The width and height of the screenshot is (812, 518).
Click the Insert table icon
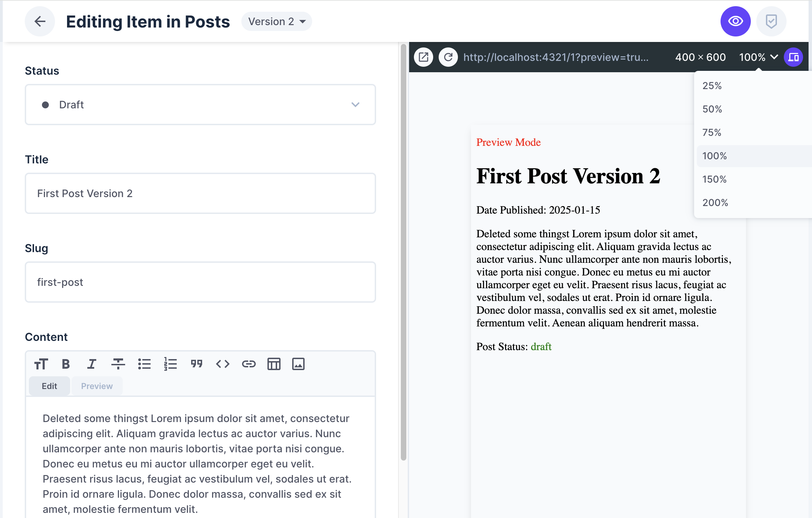point(273,364)
